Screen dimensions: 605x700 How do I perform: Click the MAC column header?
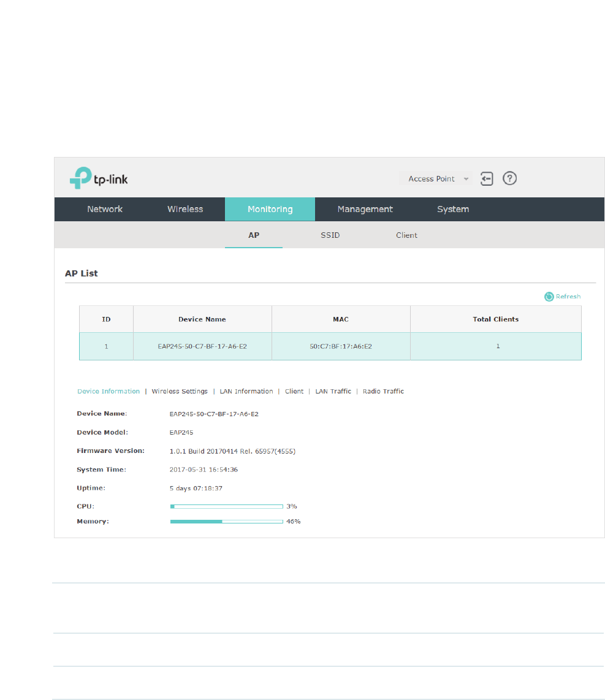click(341, 319)
